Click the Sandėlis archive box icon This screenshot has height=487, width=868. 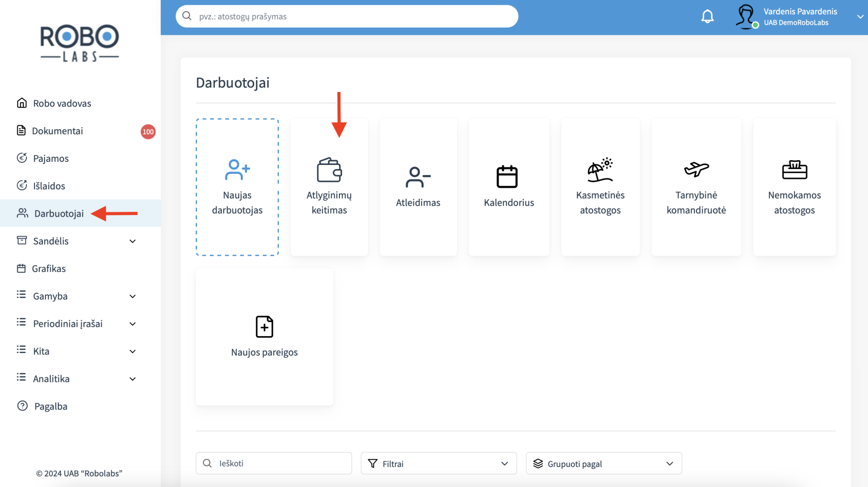tap(22, 240)
